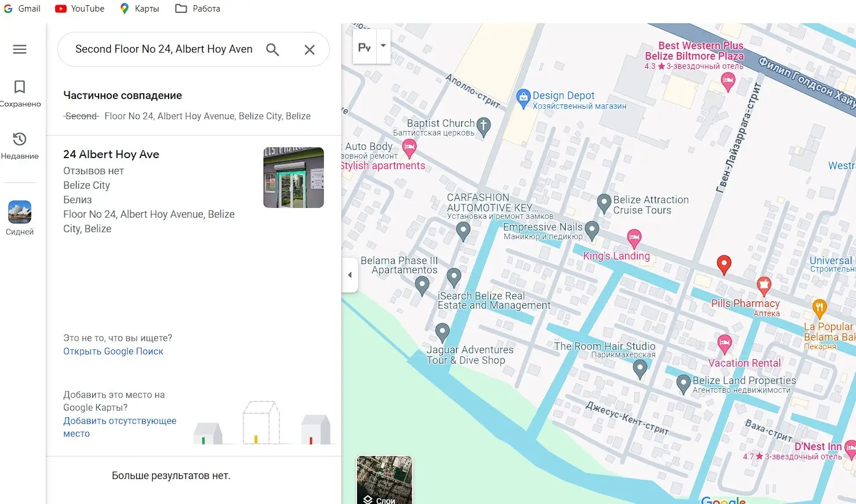Expand the Ру input language dropdown
Screen dimensions: 856x504
coord(383,46)
